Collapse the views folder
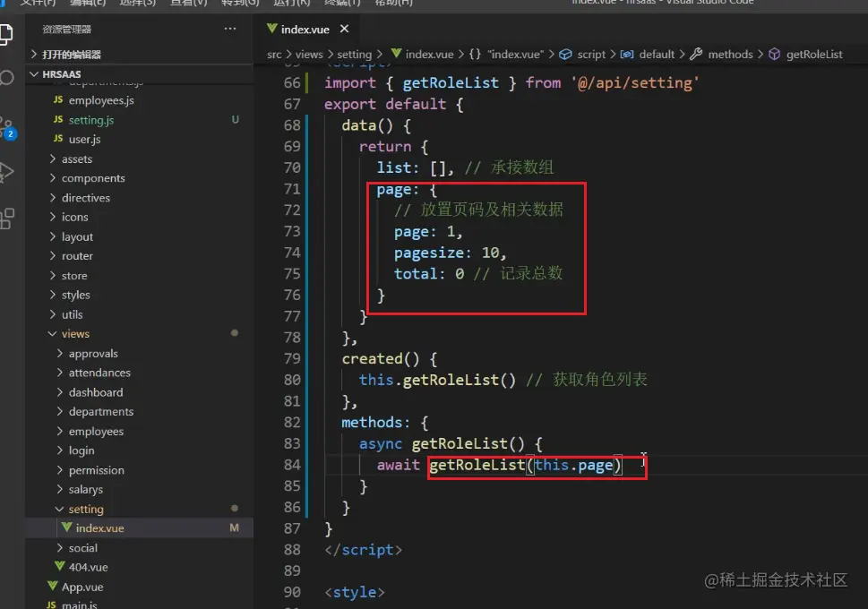The width and height of the screenshot is (868, 609). tap(75, 334)
